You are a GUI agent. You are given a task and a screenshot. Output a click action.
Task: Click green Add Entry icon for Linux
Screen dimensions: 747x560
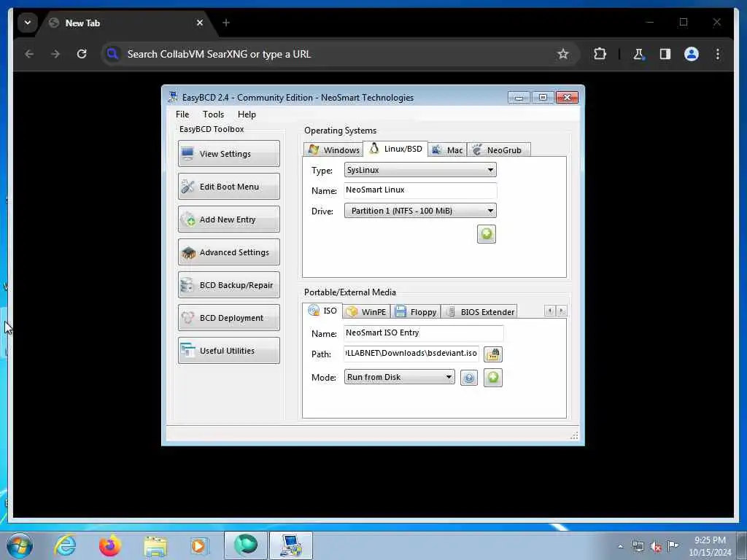[487, 234]
